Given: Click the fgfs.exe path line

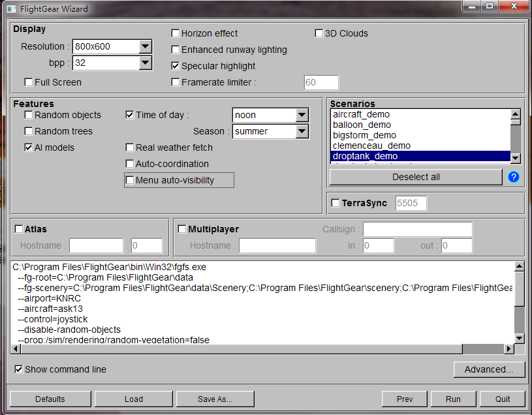Looking at the screenshot, I should tap(109, 267).
